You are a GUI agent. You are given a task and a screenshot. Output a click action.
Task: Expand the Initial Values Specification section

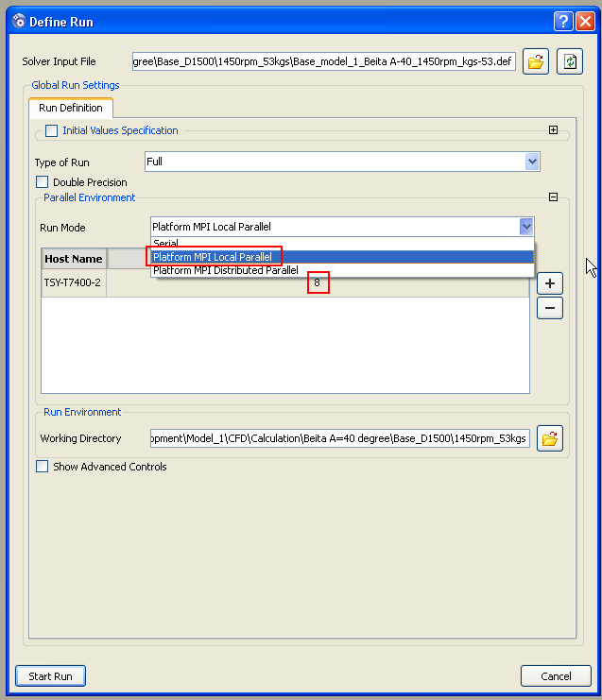[553, 130]
